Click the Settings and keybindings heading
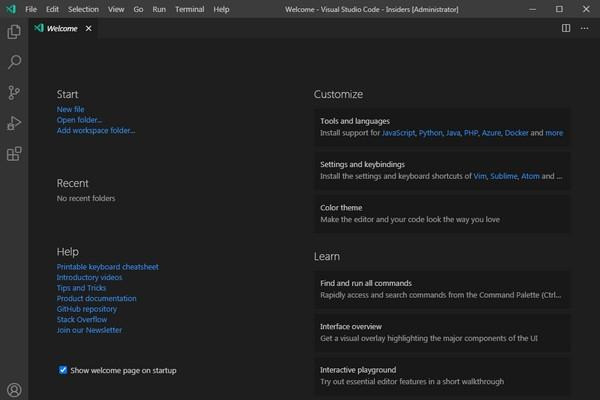This screenshot has height=400, width=600. (362, 164)
